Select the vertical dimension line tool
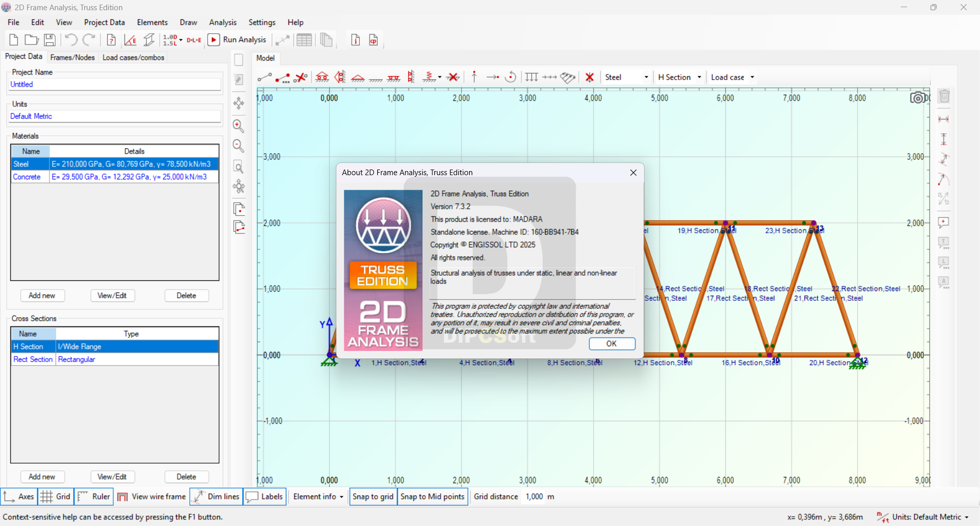This screenshot has width=980, height=526. coord(944,139)
